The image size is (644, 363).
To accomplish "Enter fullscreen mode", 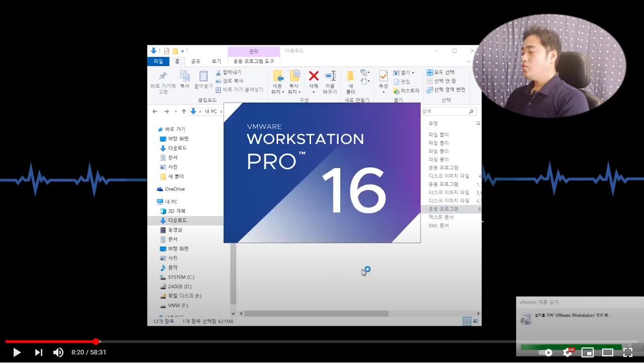I will click(627, 352).
